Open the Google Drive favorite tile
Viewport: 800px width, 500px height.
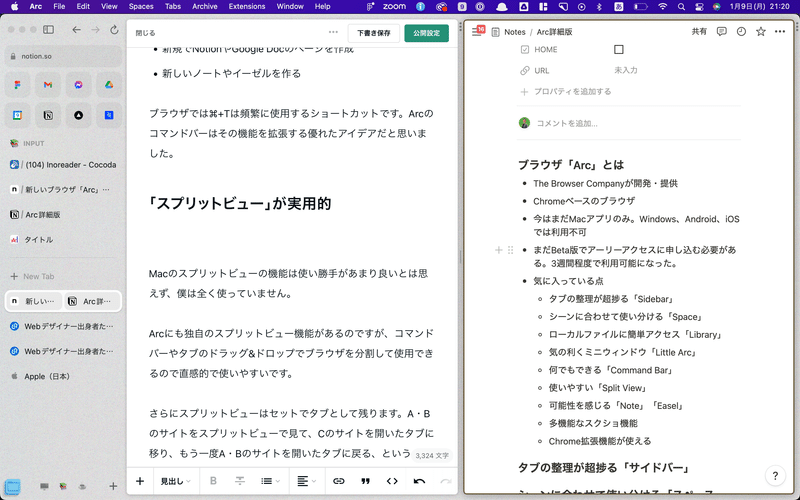pyautogui.click(x=109, y=85)
